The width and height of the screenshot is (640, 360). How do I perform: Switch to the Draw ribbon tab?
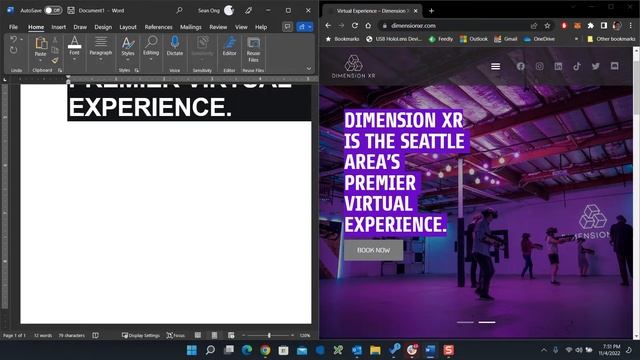click(x=80, y=27)
